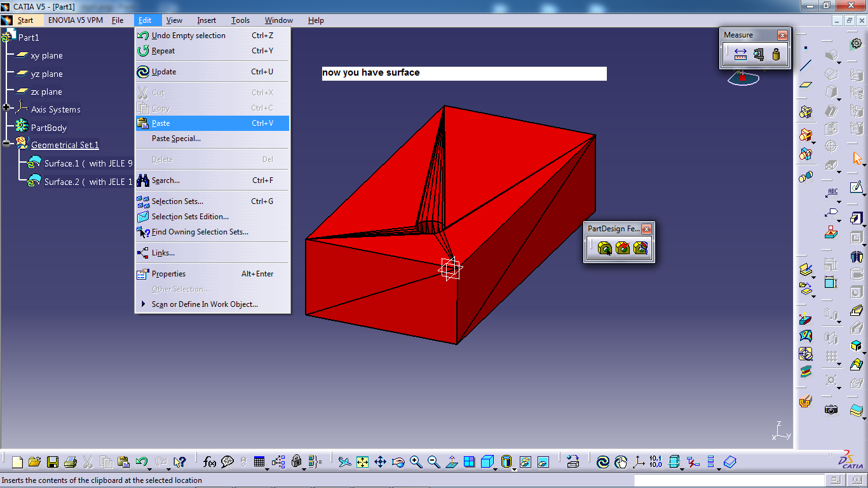
Task: Open the Start menu in CATIA
Action: [x=25, y=20]
